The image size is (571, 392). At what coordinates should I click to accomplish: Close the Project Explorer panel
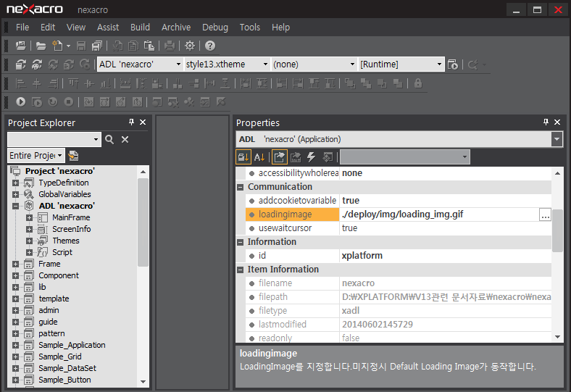click(x=143, y=122)
